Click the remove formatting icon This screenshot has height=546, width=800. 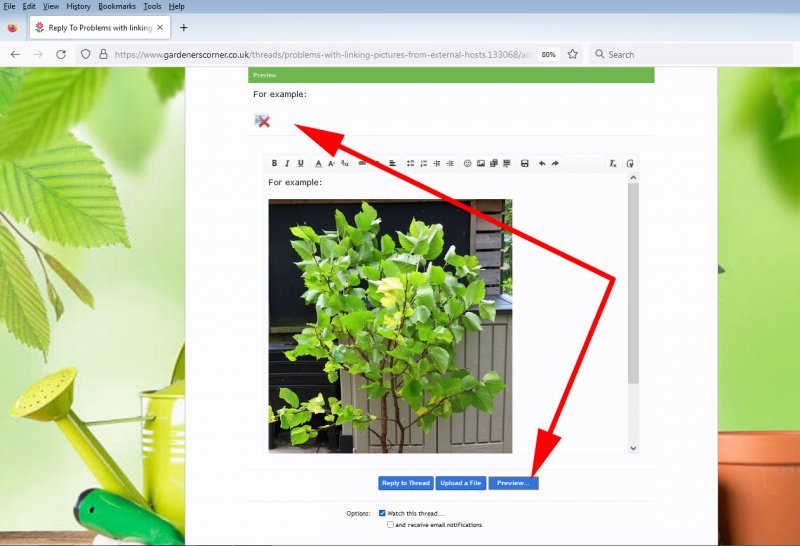coord(613,163)
